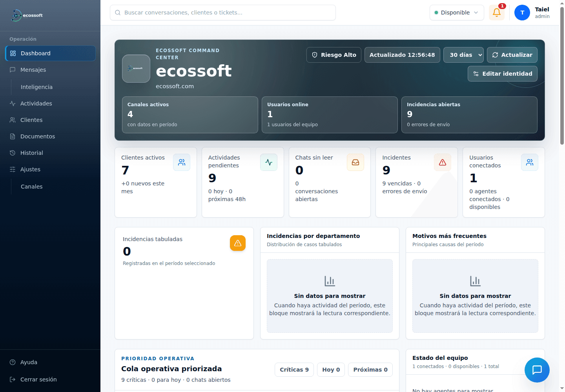View Historial page
The width and height of the screenshot is (565, 392).
click(x=50, y=153)
